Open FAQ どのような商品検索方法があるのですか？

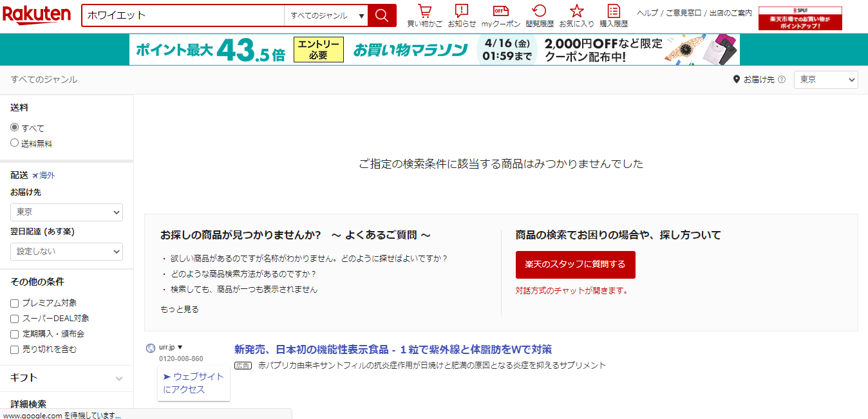244,274
